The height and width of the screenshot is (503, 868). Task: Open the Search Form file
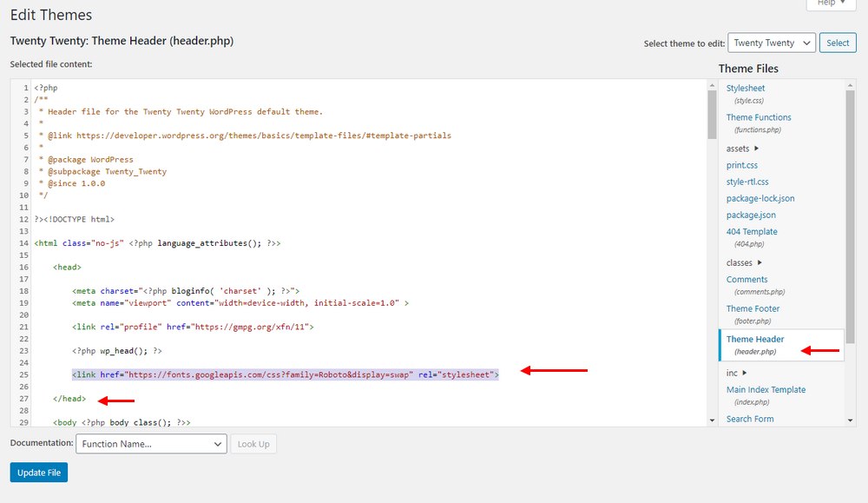pyautogui.click(x=750, y=419)
